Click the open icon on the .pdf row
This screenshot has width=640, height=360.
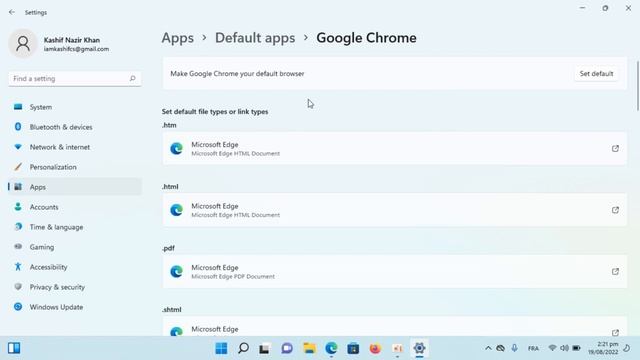click(615, 271)
